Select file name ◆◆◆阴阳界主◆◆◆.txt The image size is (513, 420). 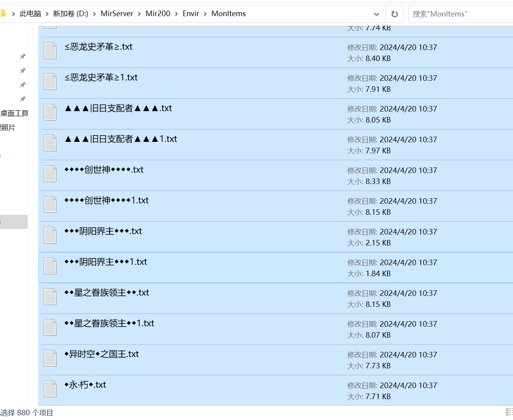pyautogui.click(x=103, y=231)
